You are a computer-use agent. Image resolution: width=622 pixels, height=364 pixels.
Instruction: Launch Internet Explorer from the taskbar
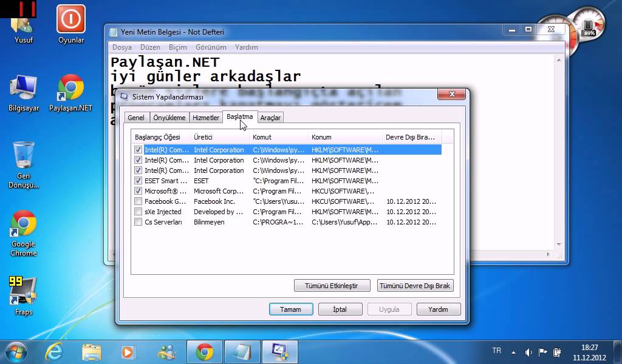[53, 352]
